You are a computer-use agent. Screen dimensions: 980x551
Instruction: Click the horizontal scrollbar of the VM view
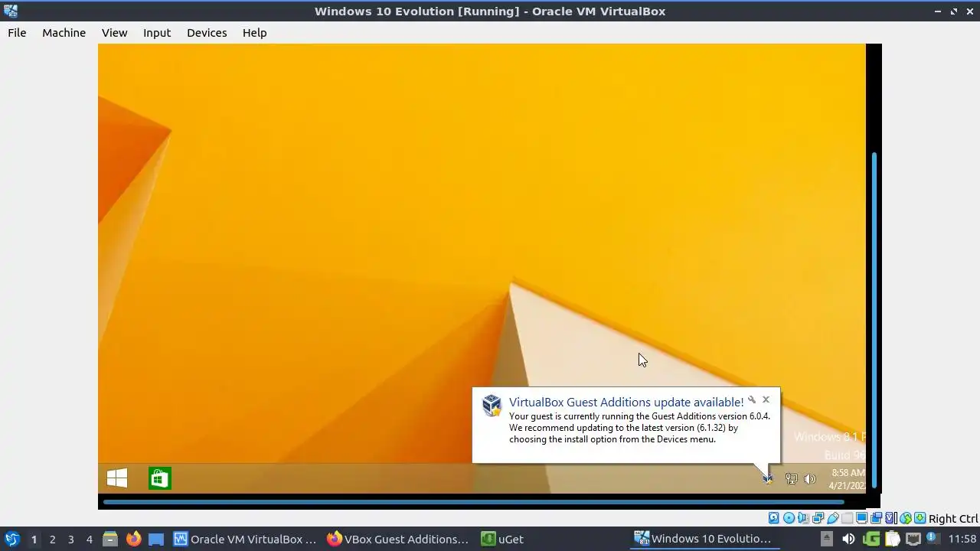(473, 502)
